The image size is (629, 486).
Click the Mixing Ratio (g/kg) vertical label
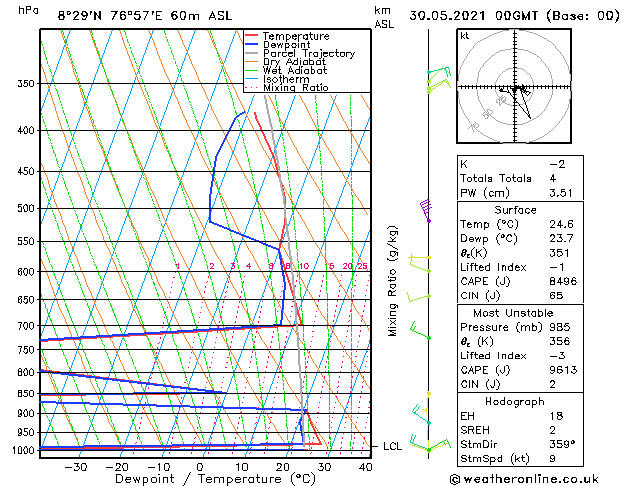click(392, 281)
